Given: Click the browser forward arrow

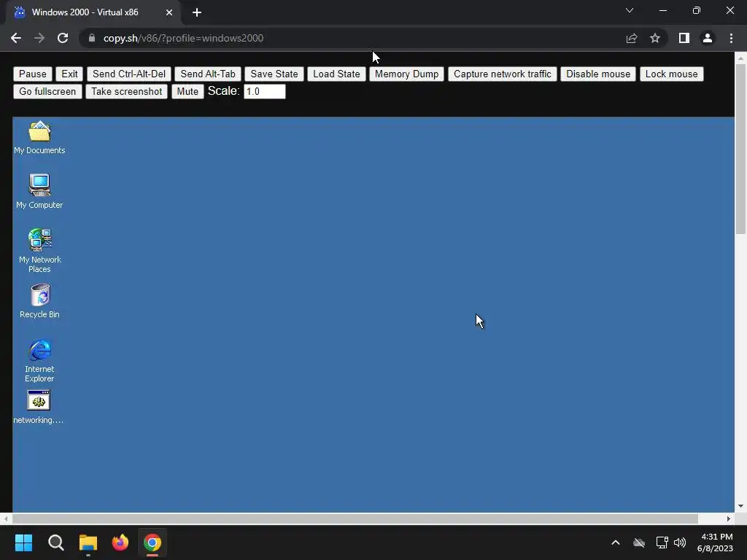Looking at the screenshot, I should [39, 38].
